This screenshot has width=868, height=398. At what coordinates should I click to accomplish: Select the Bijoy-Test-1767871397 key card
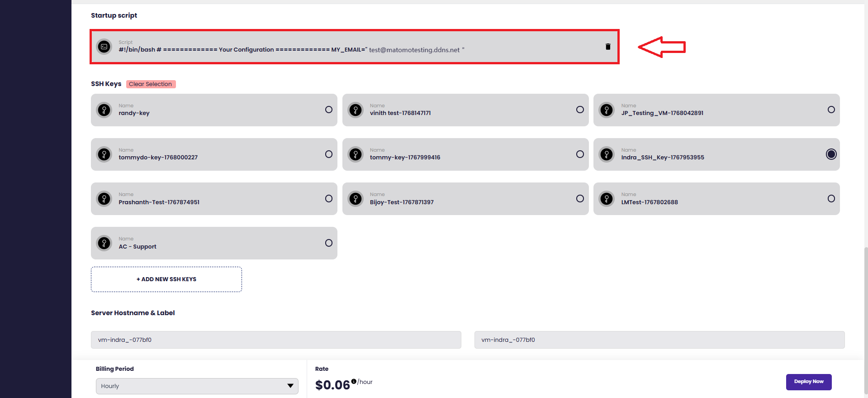pyautogui.click(x=465, y=199)
